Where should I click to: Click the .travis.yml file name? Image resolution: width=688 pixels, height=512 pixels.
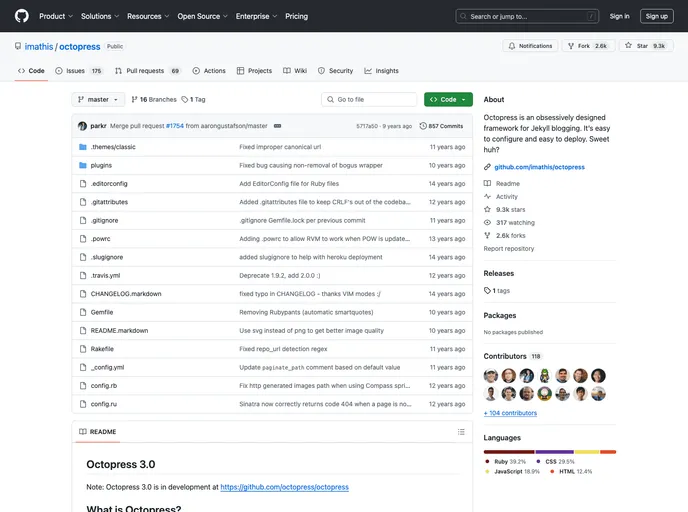(x=105, y=276)
